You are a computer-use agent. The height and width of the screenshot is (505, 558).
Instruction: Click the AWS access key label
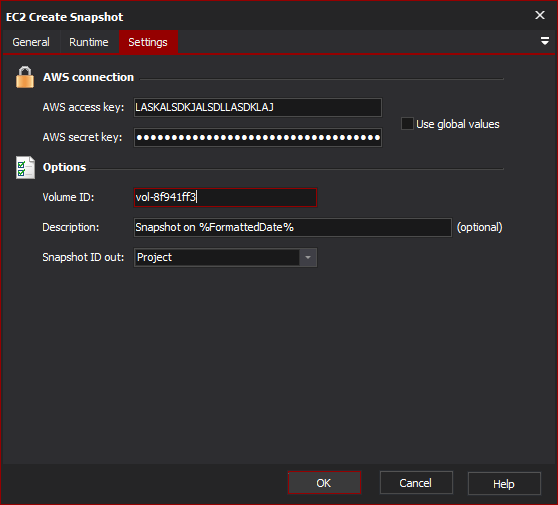click(84, 107)
